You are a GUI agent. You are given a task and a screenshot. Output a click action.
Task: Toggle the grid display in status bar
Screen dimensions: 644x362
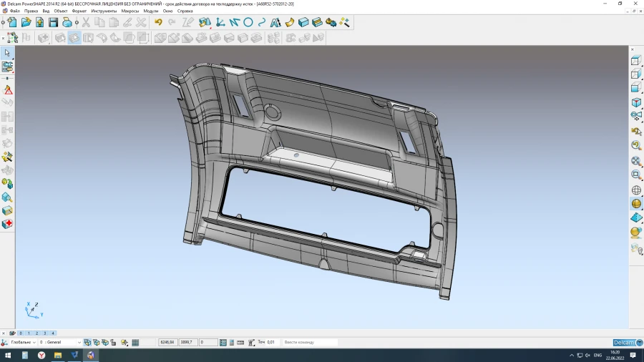coord(135,343)
